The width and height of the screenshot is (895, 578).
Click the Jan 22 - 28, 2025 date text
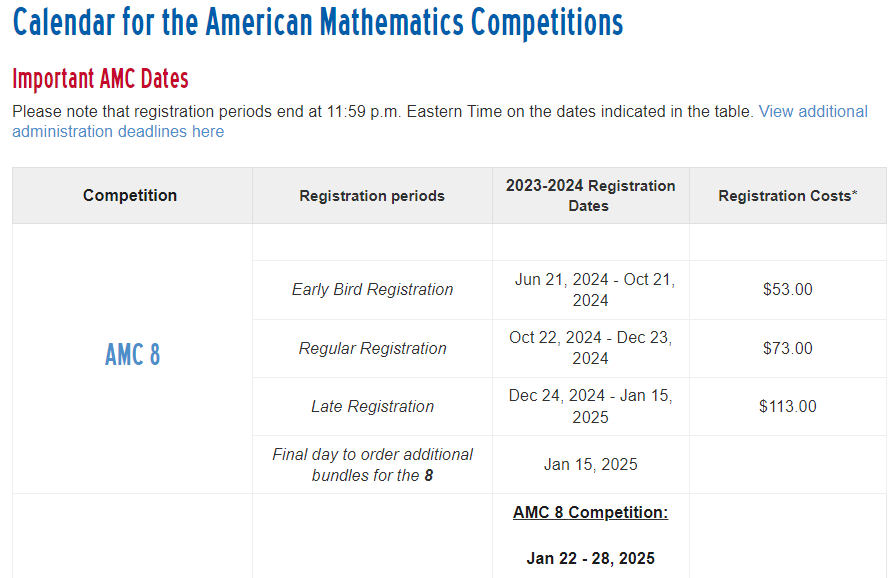pos(590,558)
